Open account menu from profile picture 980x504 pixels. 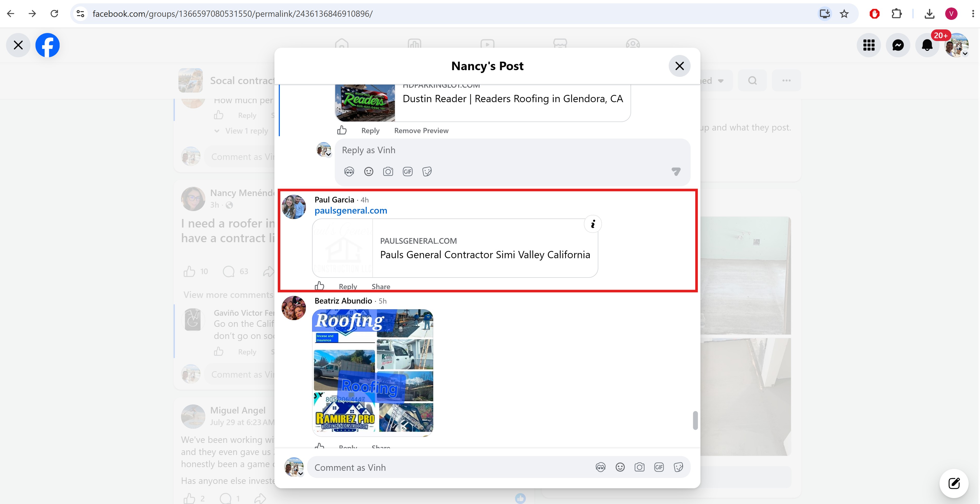point(957,45)
